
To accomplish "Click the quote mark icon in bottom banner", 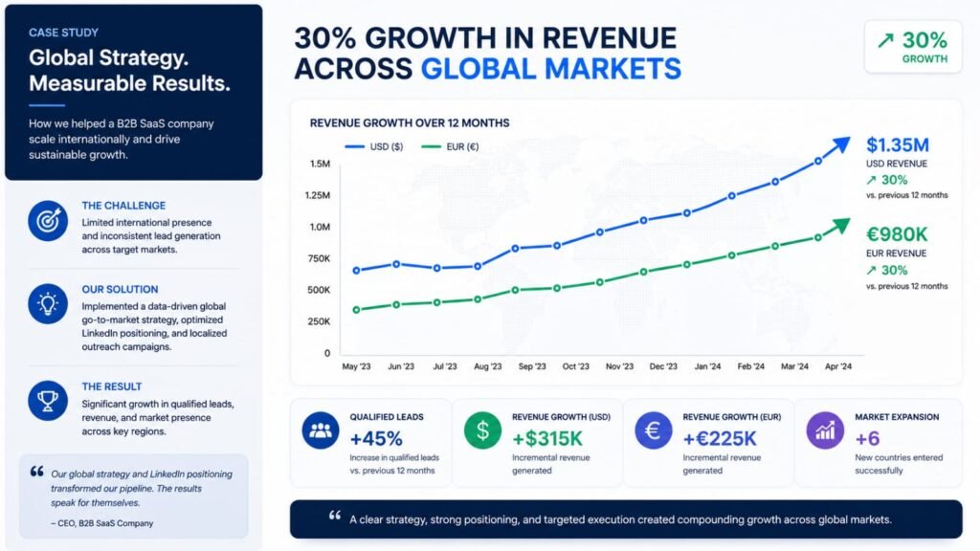I will pos(335,516).
